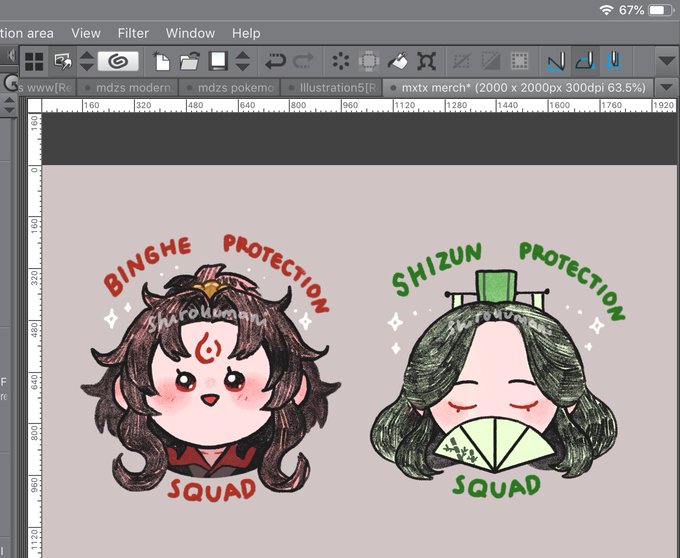Click the Undo arrow
This screenshot has width=680, height=558.
[x=275, y=61]
